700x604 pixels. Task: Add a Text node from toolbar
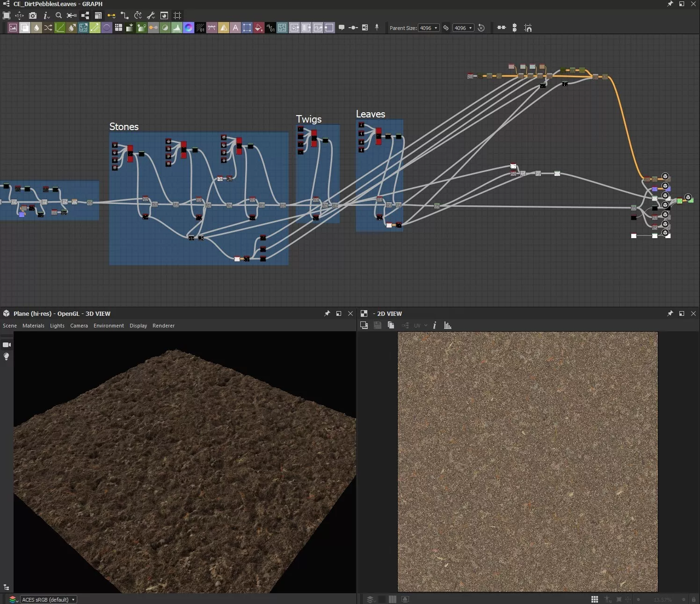(x=235, y=28)
